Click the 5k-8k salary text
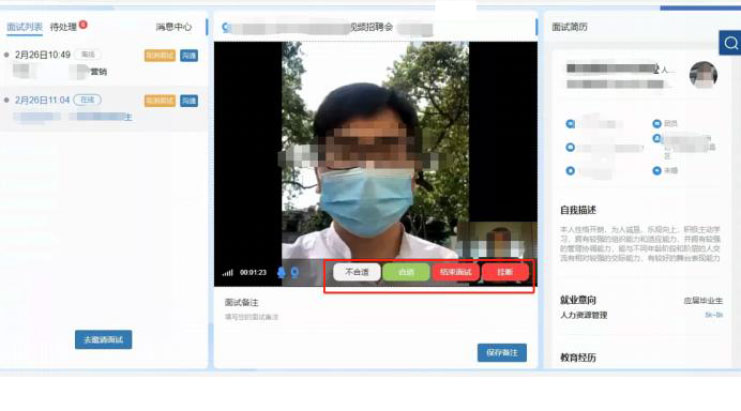Viewport: 741px width, 411px height. coord(714,315)
